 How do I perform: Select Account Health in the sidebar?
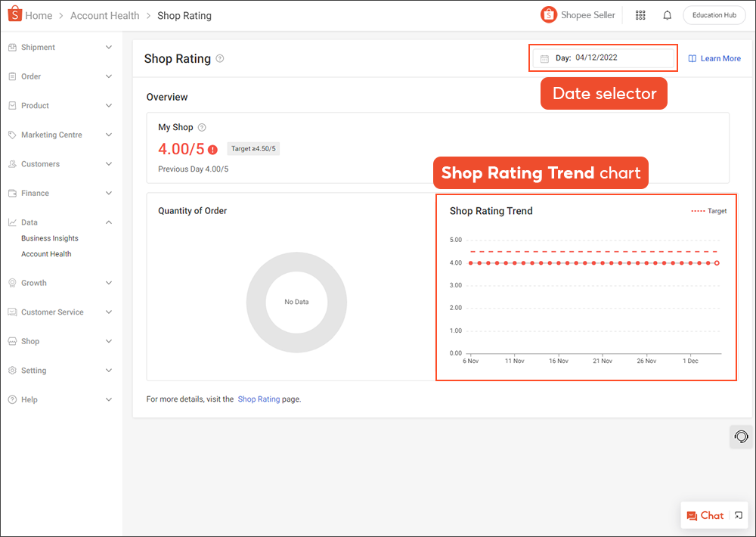coord(46,253)
